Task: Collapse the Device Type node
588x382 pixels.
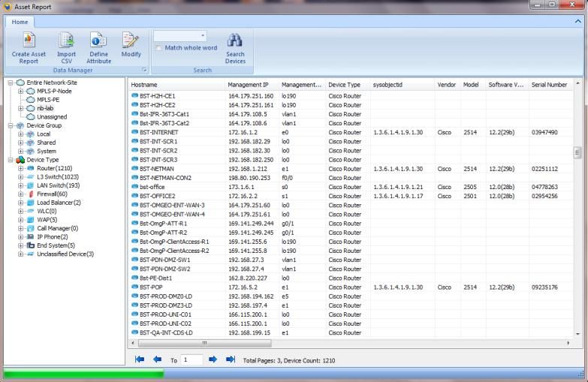Action: point(11,160)
